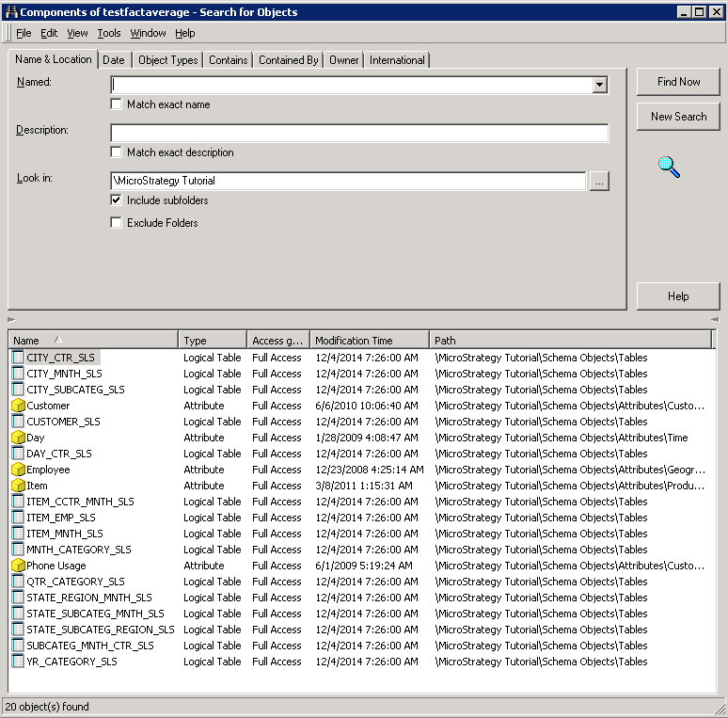Switch to the Owner tab

[343, 60]
